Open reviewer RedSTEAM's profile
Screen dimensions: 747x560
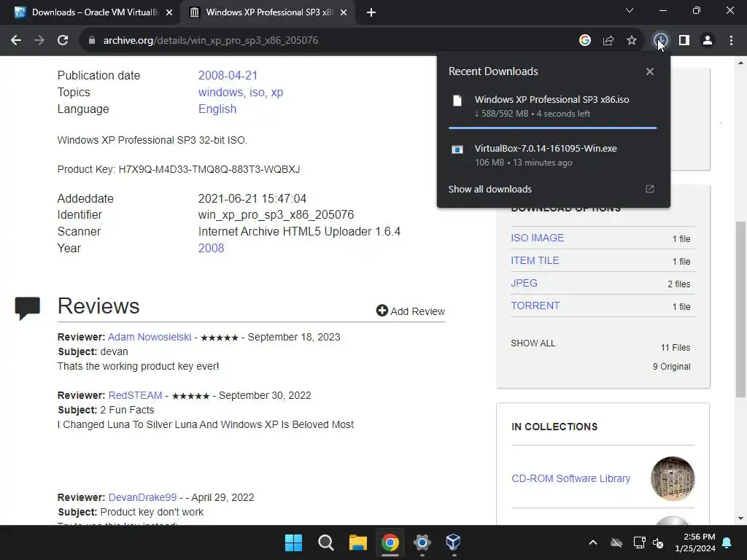[x=135, y=395]
